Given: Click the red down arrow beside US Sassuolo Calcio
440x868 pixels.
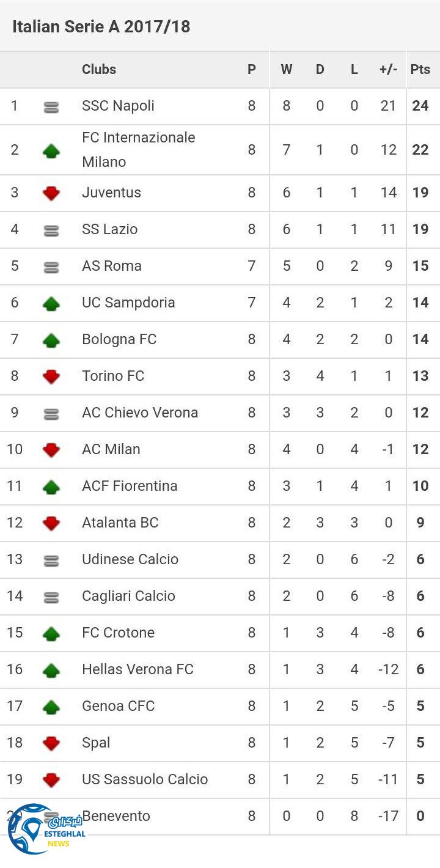Looking at the screenshot, I should pos(51,780).
